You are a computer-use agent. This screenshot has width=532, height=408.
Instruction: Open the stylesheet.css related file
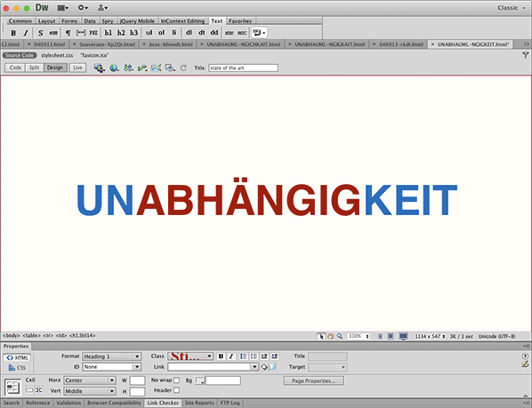(57, 55)
